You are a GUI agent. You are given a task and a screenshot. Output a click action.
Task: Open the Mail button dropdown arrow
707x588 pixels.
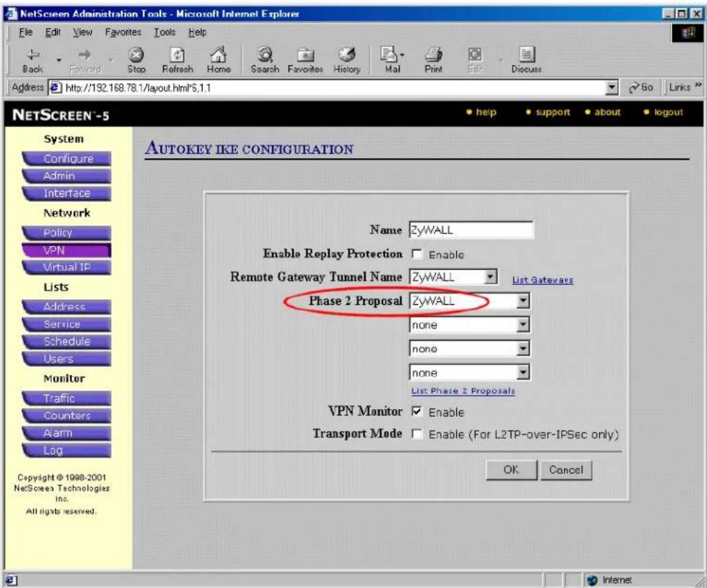coord(402,56)
